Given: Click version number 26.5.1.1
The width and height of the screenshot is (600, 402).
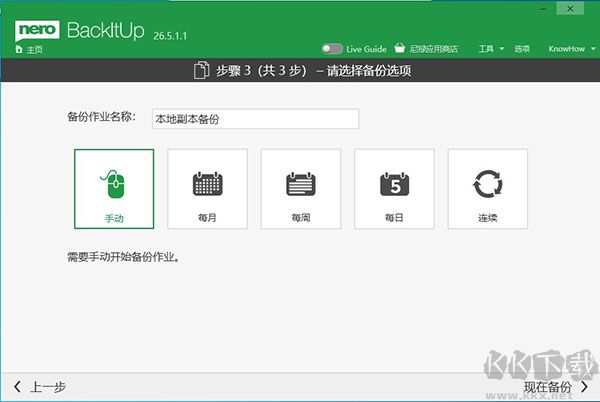Looking at the screenshot, I should click(x=170, y=36).
